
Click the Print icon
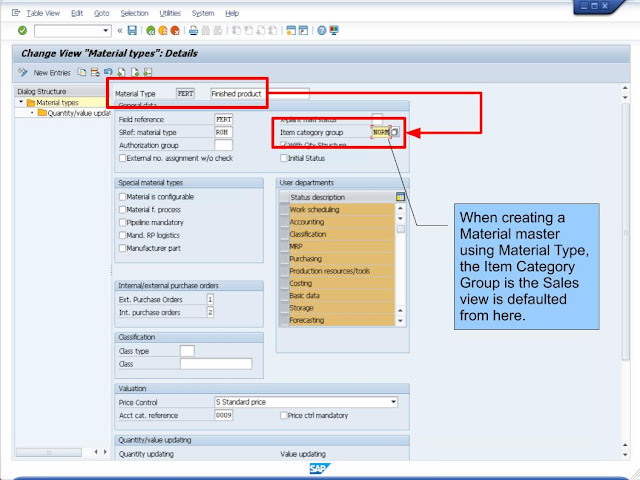tap(193, 30)
